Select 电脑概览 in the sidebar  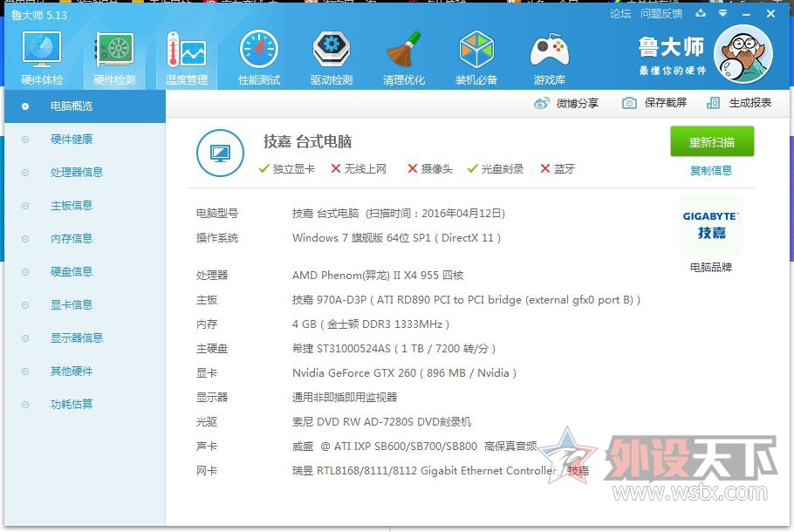click(86, 106)
